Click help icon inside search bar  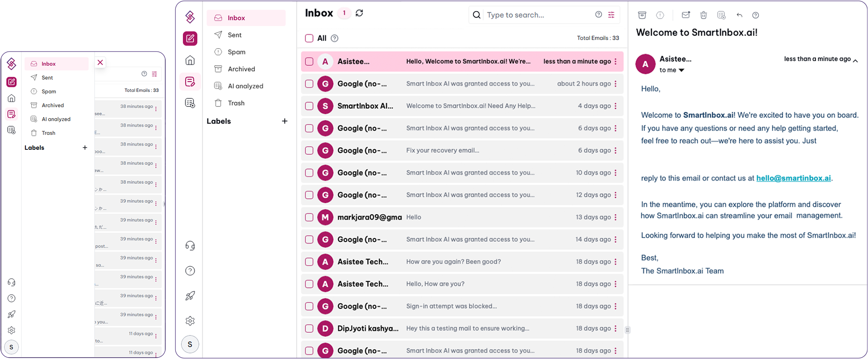(598, 14)
